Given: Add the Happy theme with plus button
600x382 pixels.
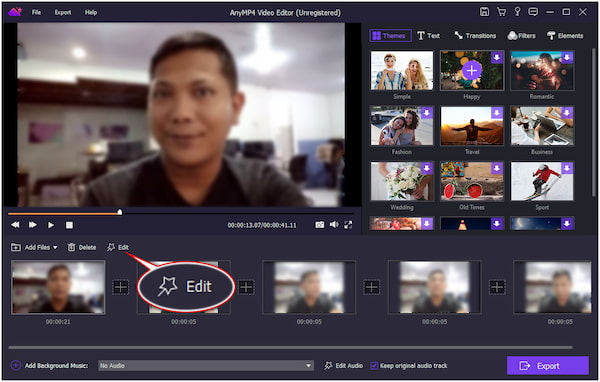Looking at the screenshot, I should pyautogui.click(x=471, y=70).
